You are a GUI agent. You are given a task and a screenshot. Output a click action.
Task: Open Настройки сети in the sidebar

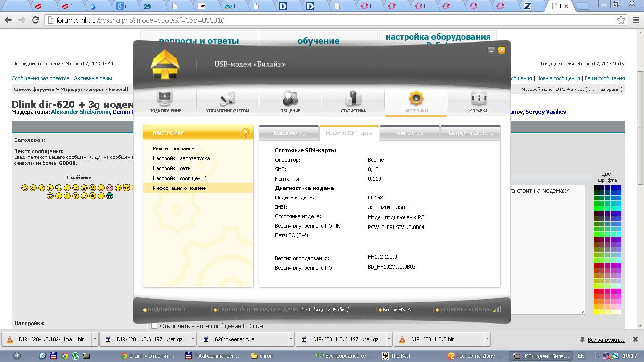(172, 168)
